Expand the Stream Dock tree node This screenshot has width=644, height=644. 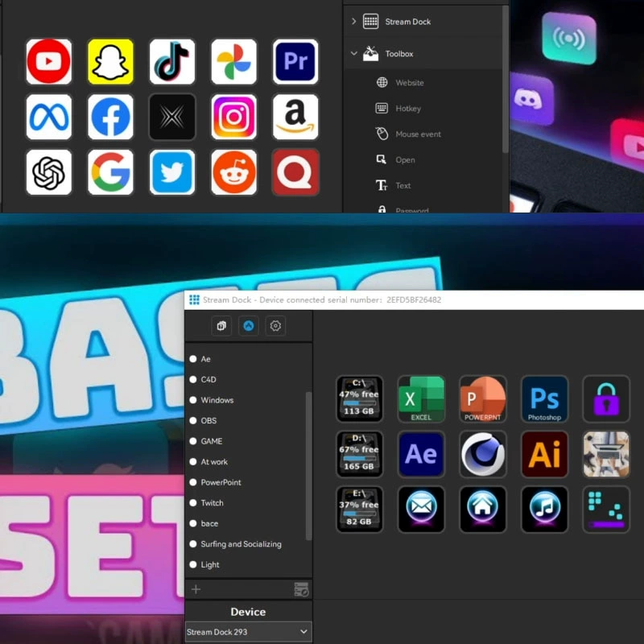[353, 22]
